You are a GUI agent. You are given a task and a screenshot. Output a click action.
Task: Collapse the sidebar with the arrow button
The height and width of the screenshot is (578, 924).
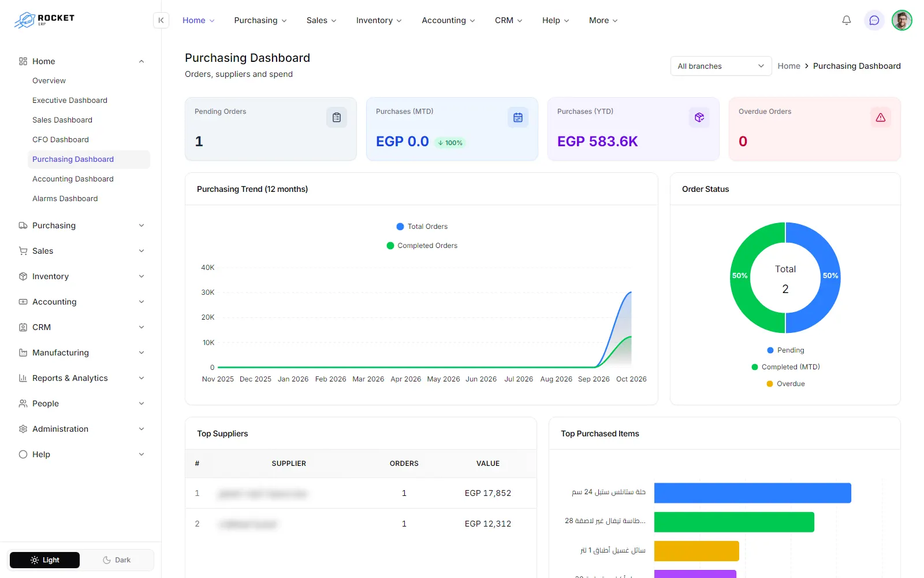point(161,20)
